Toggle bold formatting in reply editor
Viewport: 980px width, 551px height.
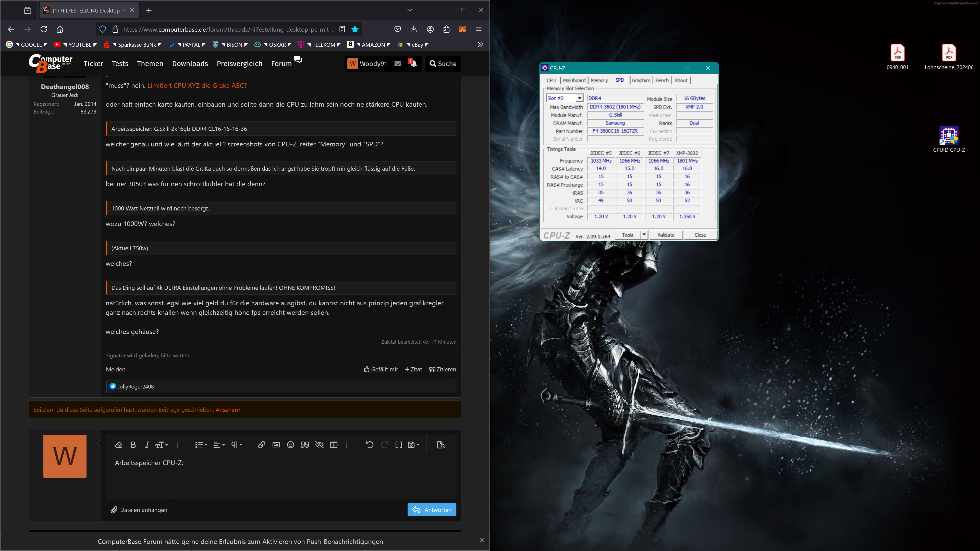133,445
